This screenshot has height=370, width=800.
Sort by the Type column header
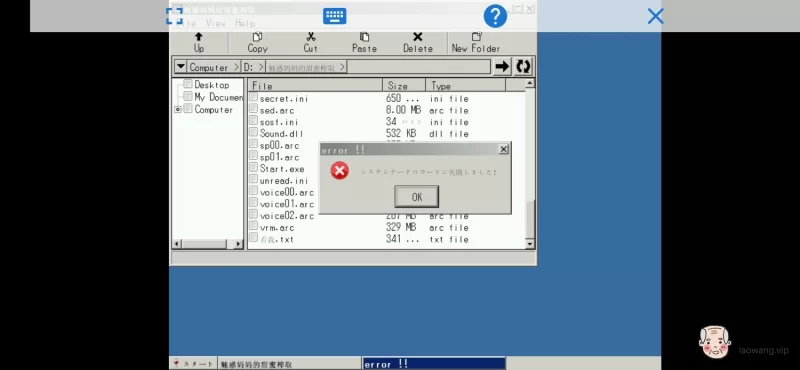pos(465,86)
